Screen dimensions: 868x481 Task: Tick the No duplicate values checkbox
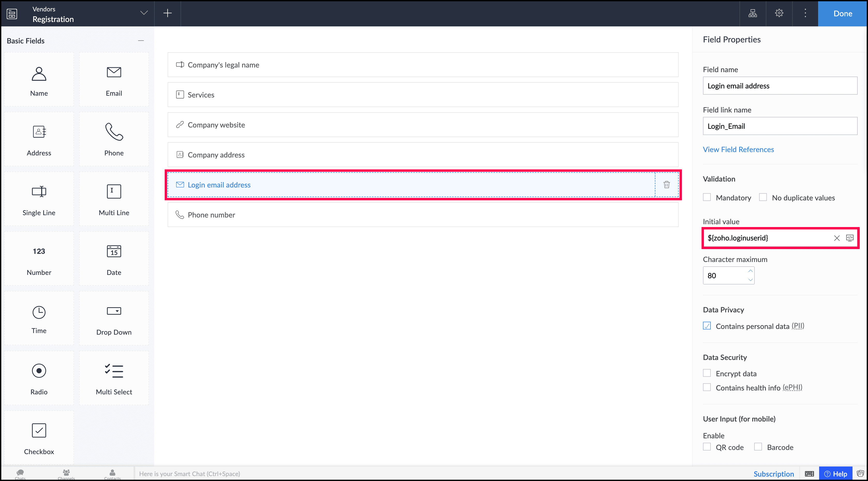pos(763,197)
